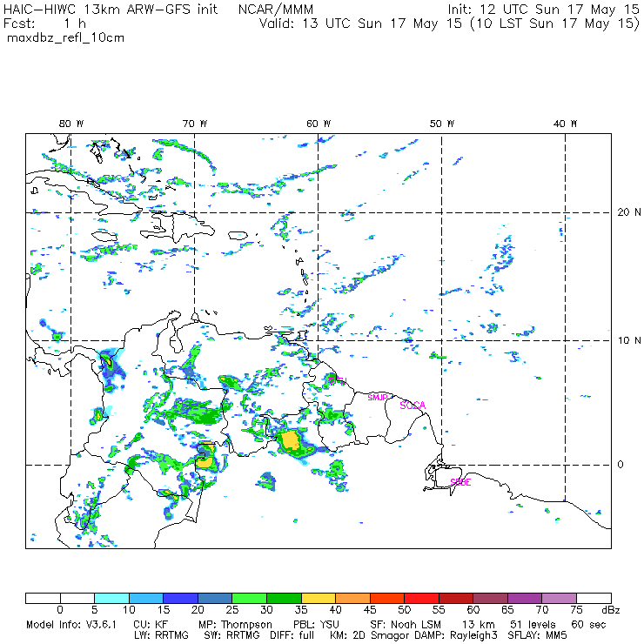644x644 pixels.
Task: Select the 'maxdbz_refl_10cm' field name
Action: coord(66,38)
